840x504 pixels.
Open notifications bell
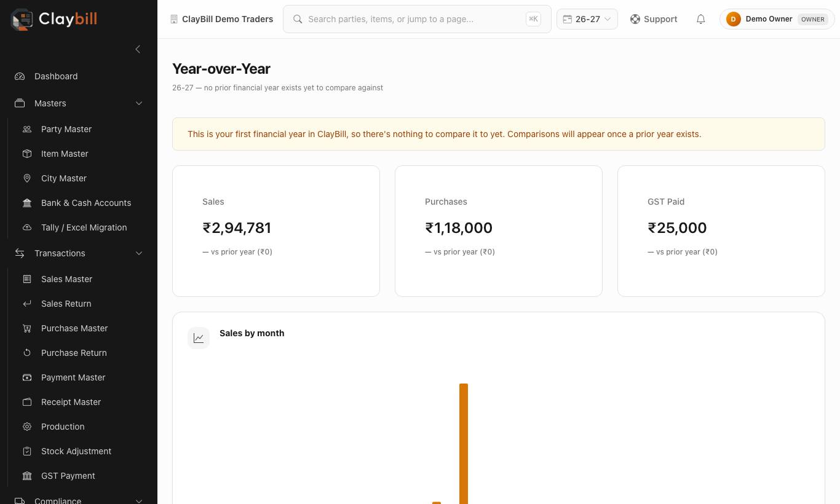tap(700, 19)
